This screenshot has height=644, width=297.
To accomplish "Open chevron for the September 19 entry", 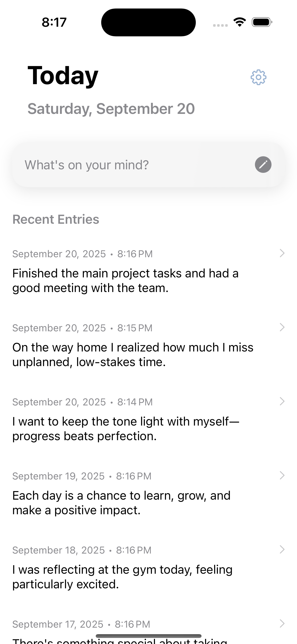I will pos(282,475).
